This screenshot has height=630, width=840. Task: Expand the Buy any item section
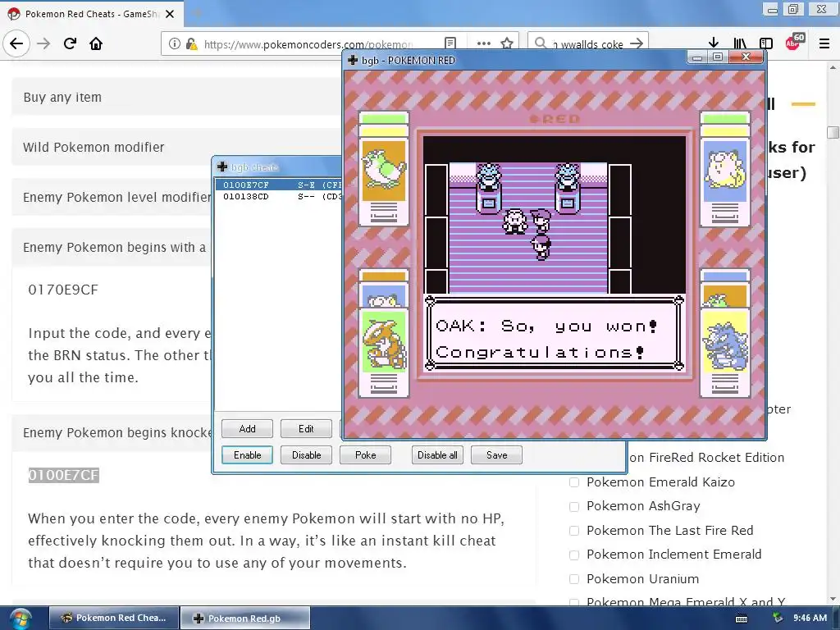coord(176,97)
